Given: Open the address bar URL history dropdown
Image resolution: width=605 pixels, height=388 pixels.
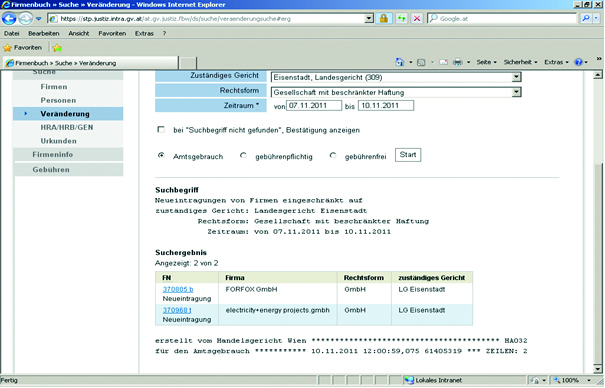Looking at the screenshot, I should coord(369,18).
